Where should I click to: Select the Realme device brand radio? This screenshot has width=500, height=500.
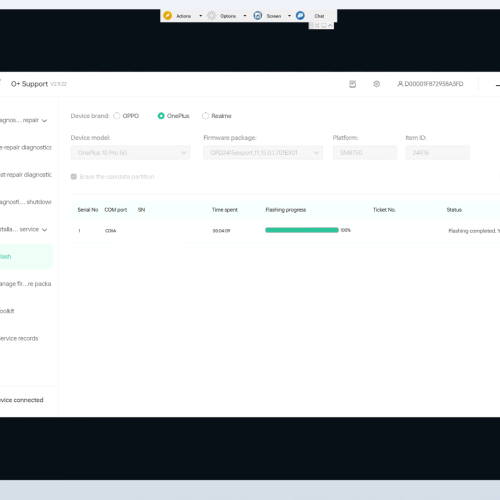(x=206, y=116)
